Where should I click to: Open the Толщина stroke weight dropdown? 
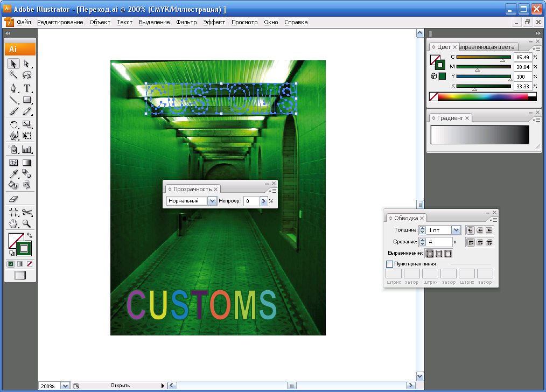point(456,230)
